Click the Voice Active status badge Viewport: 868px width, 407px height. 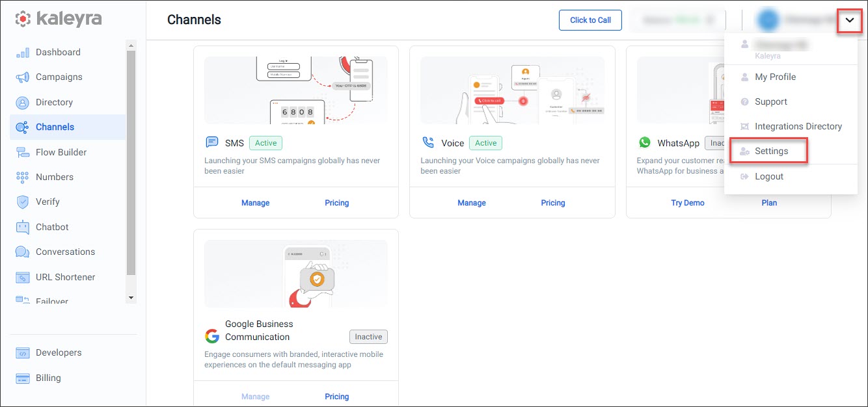(x=485, y=143)
